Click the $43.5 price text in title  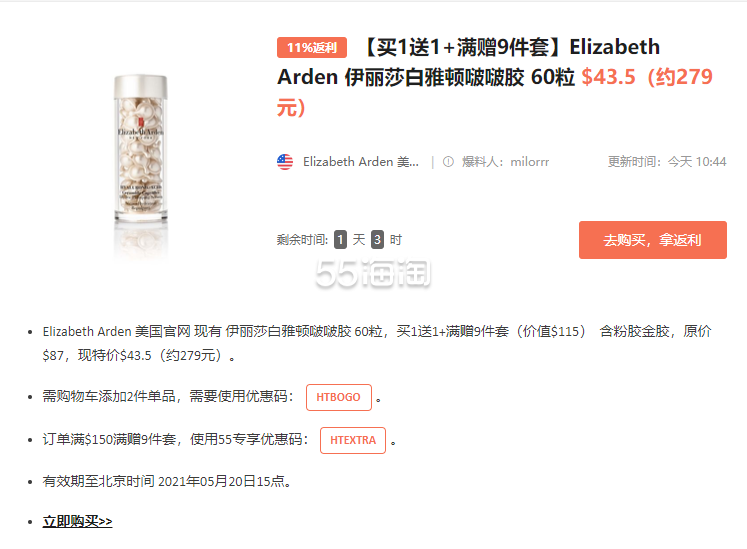(608, 77)
